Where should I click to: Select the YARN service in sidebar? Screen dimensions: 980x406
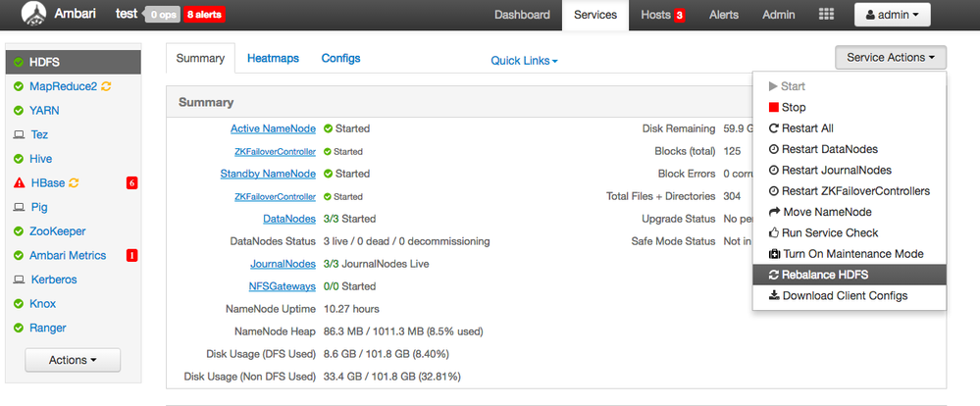coord(44,111)
